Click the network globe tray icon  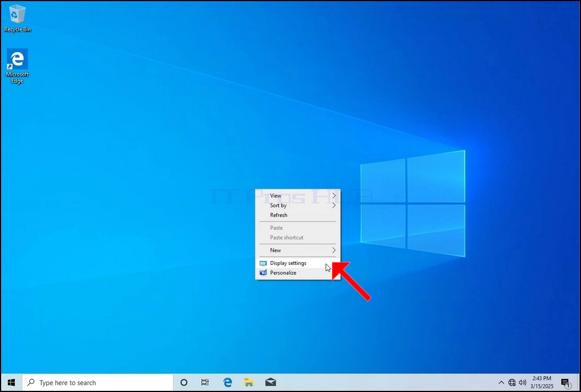511,382
